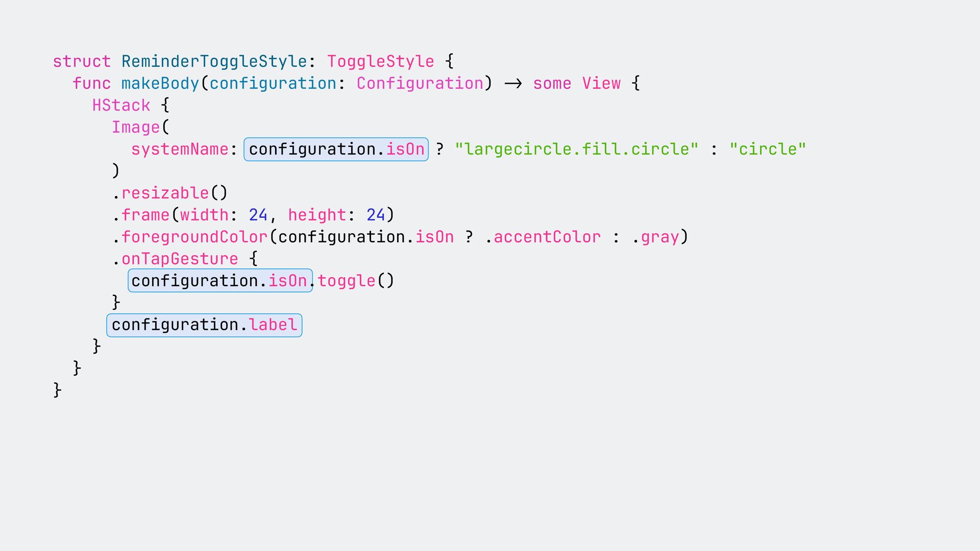Click the Image initializer call
Screen dimensions: 980x551
[136, 127]
